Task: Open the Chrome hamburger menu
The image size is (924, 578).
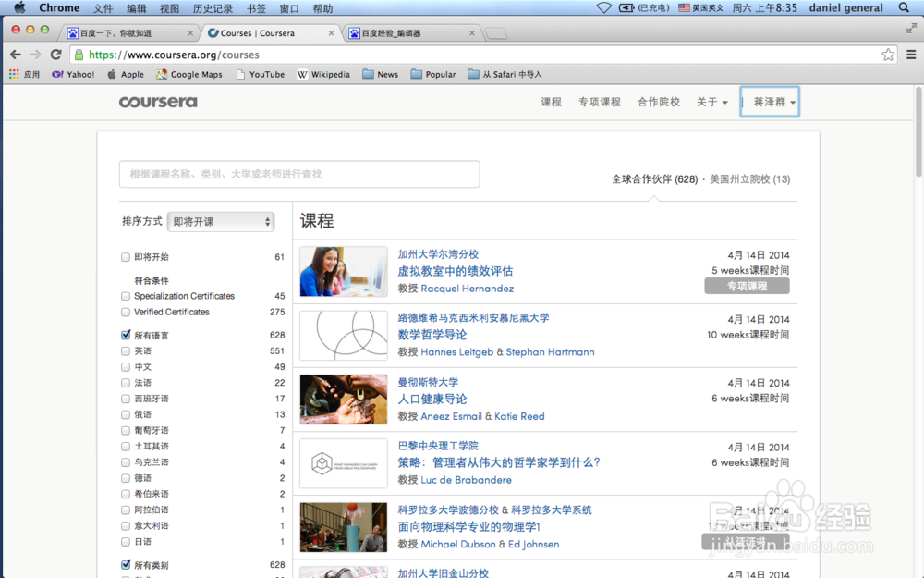Action: click(911, 55)
